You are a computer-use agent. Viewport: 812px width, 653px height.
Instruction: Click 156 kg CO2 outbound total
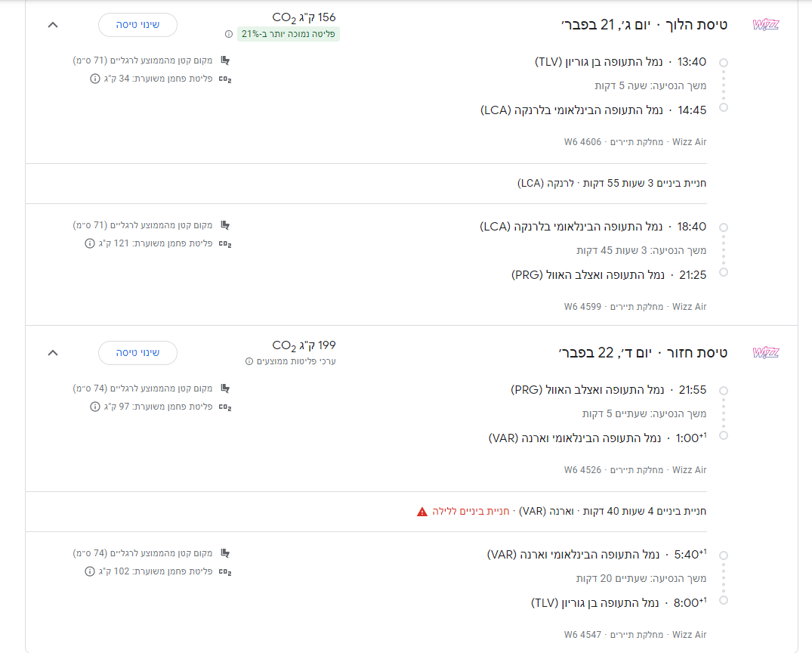click(304, 17)
